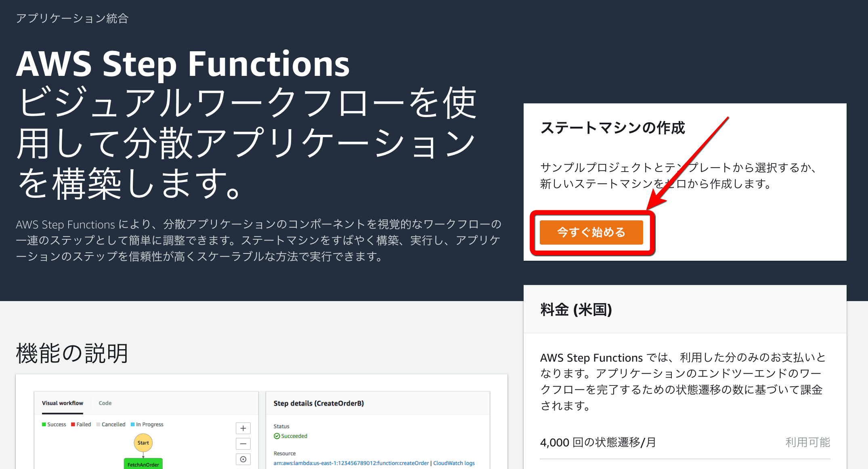Switch to the Code tab
Image resolution: width=868 pixels, height=469 pixels.
coord(105,403)
